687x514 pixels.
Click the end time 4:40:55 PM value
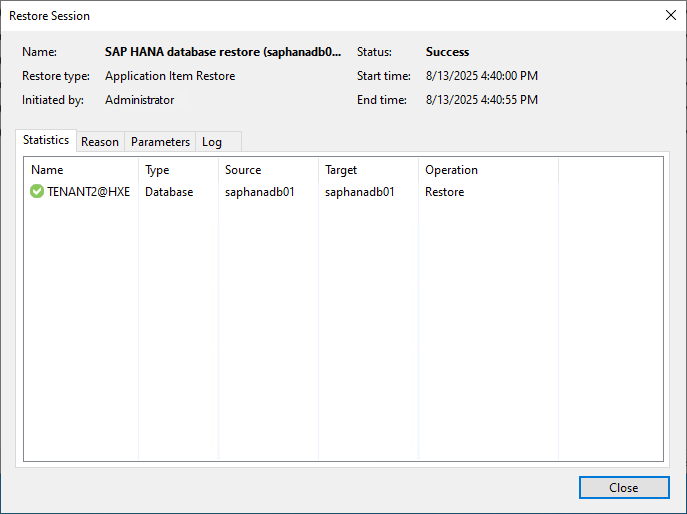point(482,100)
